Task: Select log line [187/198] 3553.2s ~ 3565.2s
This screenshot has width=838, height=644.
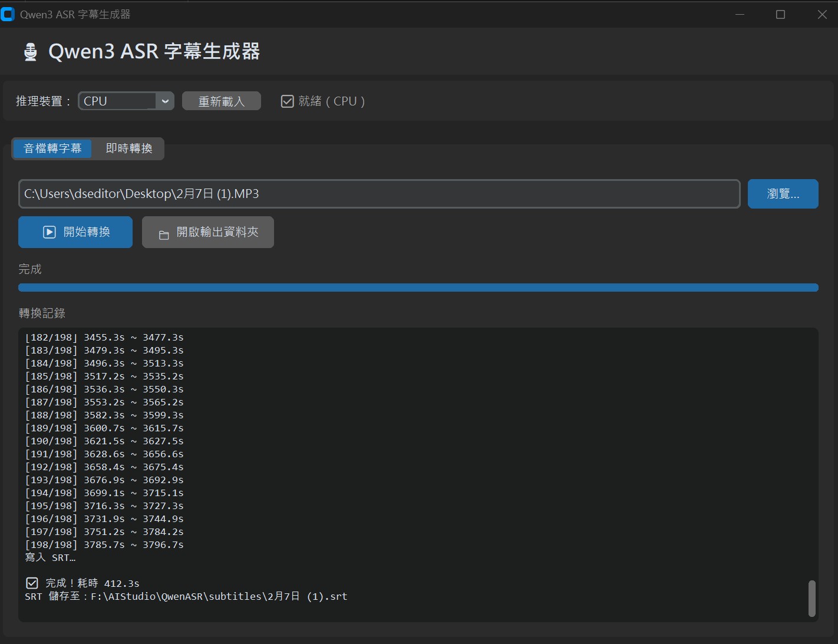Action: coord(104,402)
